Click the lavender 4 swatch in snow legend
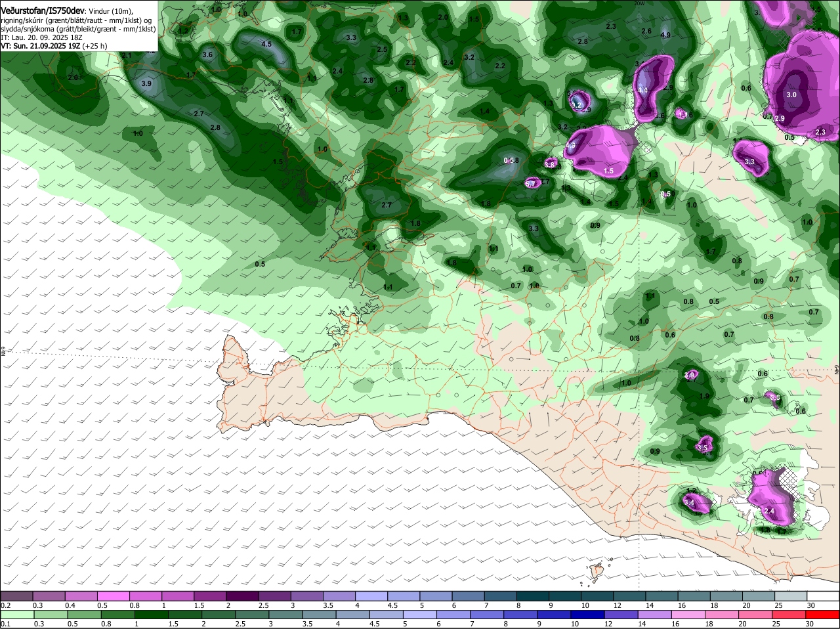 371,595
